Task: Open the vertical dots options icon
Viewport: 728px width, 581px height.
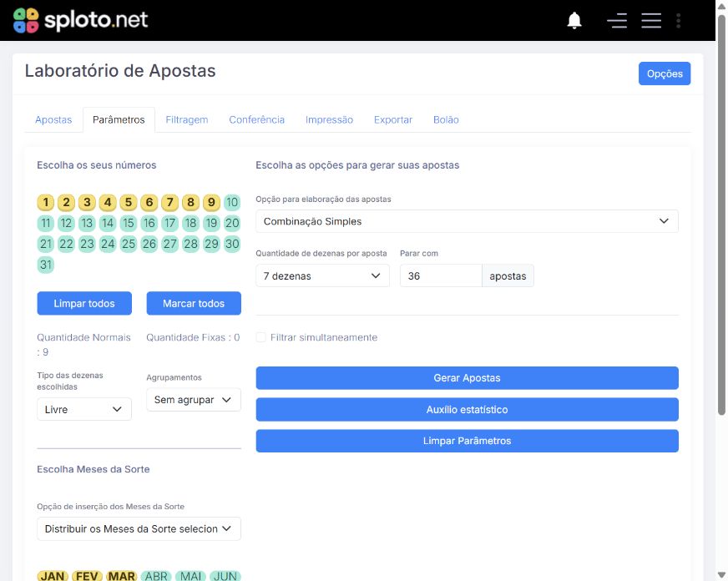Action: [678, 20]
